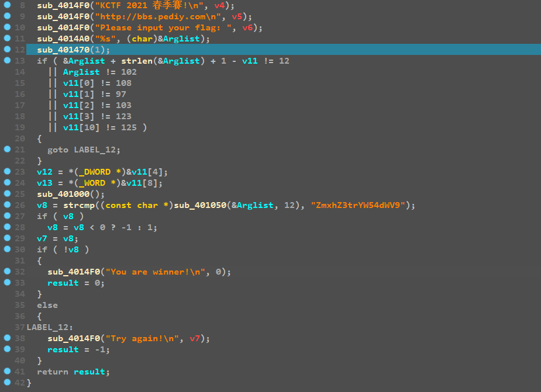Click red variable v4 on line 8
The height and width of the screenshot is (392, 541).
pos(219,5)
